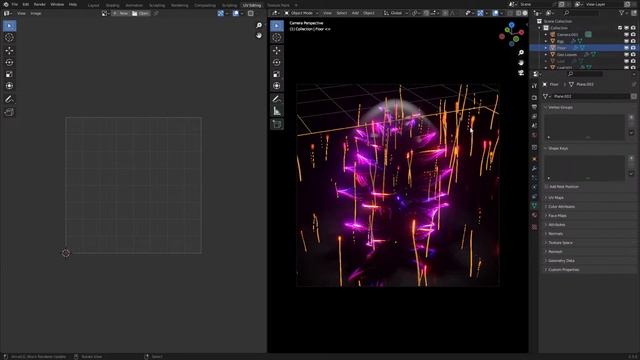Viewport: 640px width, 360px height.
Task: Open the Modifiers wrench properties tab
Action: tap(534, 168)
